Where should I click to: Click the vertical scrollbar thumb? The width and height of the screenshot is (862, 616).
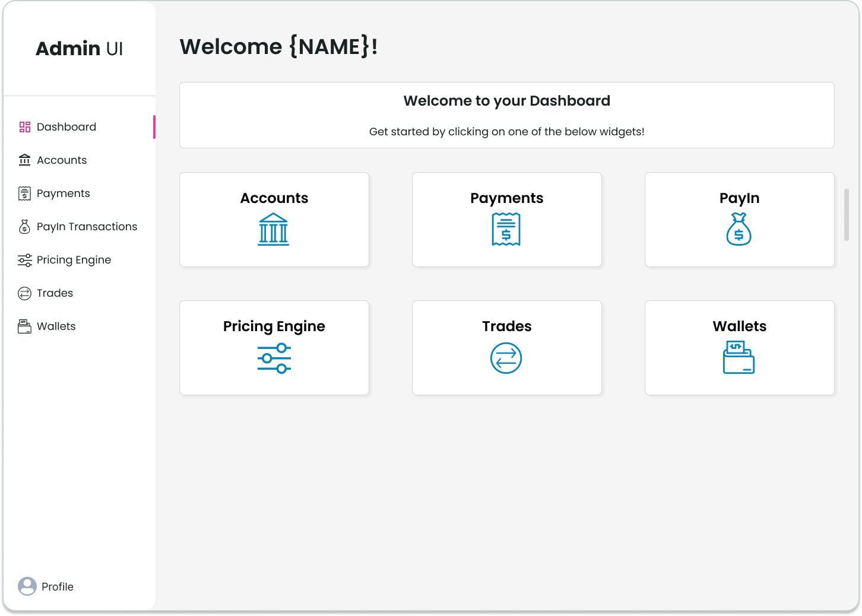tap(847, 215)
